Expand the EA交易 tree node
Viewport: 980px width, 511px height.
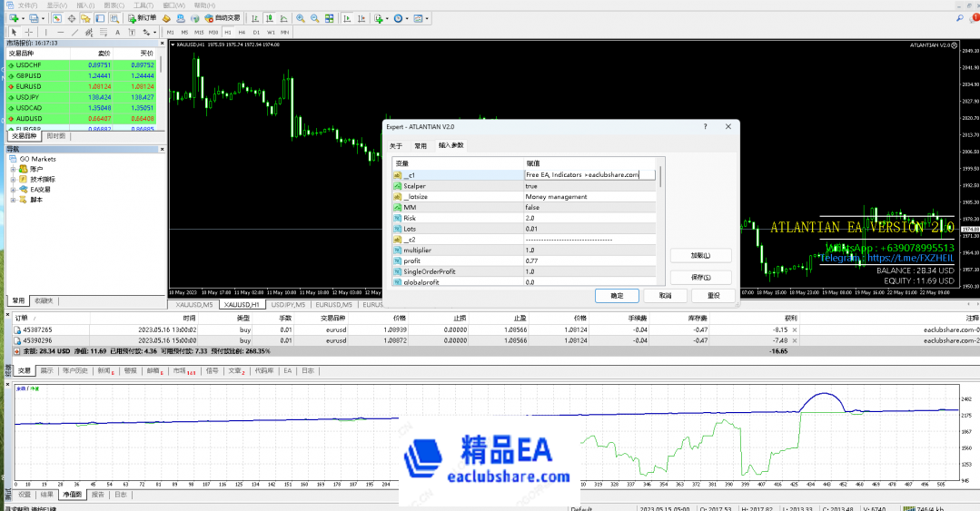tap(14, 190)
